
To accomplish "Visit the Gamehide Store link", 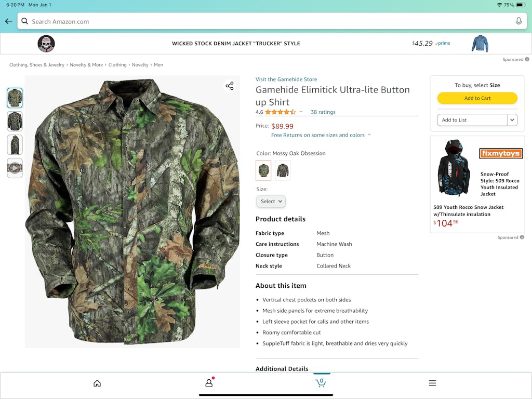I will tap(286, 79).
